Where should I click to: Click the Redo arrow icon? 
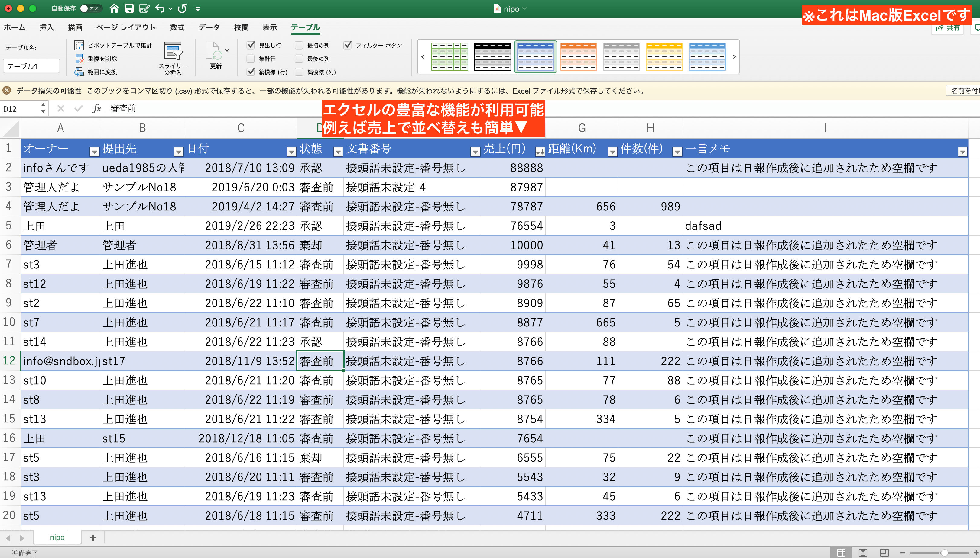pyautogui.click(x=183, y=8)
